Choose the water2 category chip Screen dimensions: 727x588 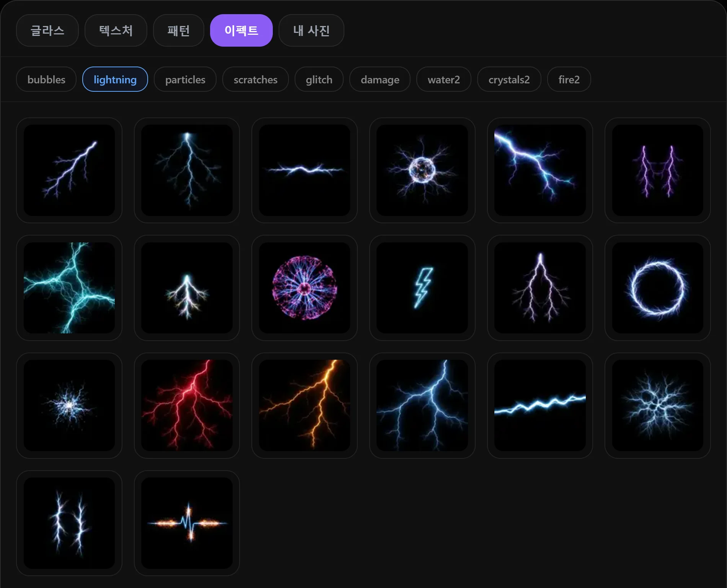click(444, 80)
